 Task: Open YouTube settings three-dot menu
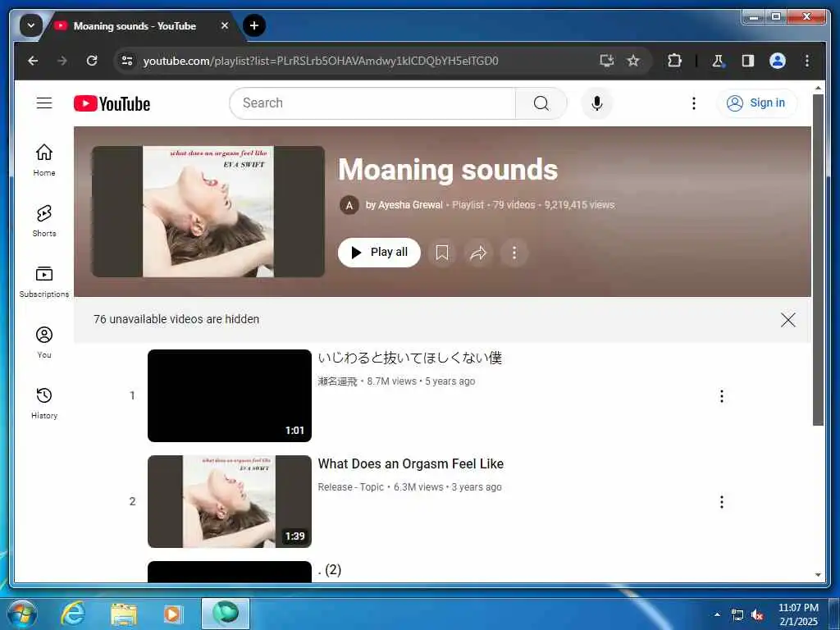coord(694,103)
